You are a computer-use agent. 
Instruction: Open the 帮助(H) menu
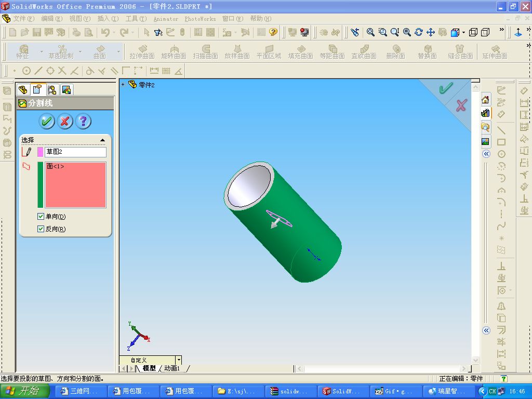coord(261,19)
